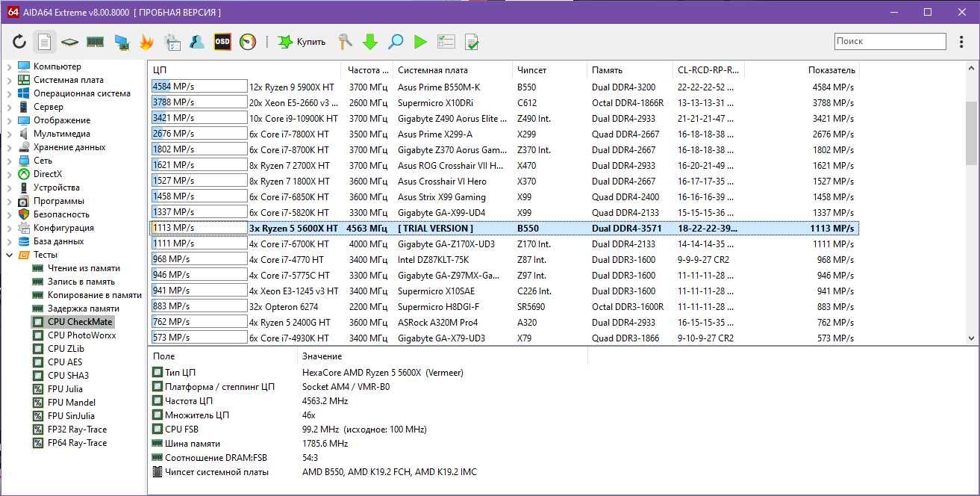The image size is (980, 496).
Task: Click the Refresh toolbar icon
Action: click(x=19, y=42)
